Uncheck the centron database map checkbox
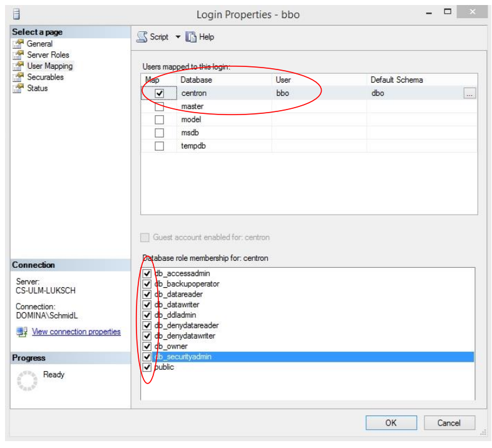The image size is (492, 448). point(159,93)
